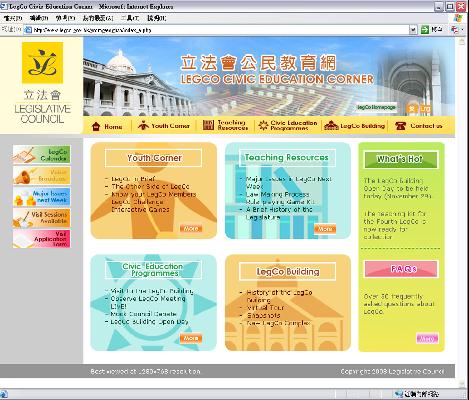Open 'The Other Side of LegCo' link

(x=150, y=187)
